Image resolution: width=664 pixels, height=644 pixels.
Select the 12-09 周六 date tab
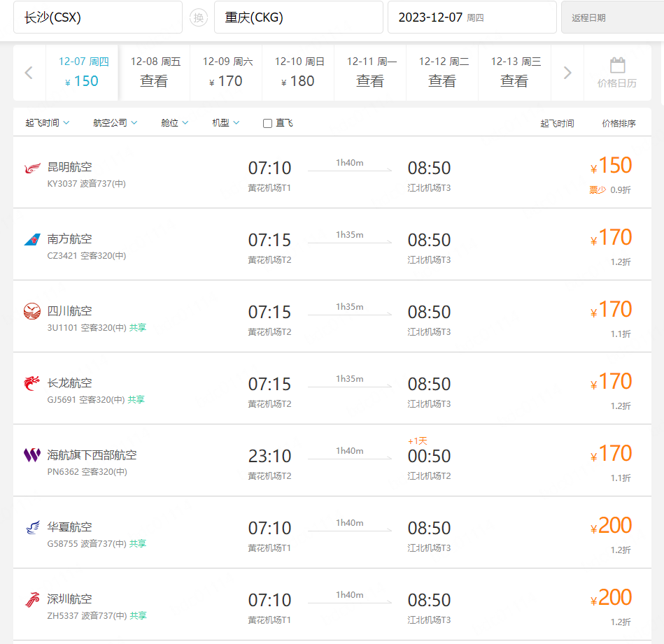[x=226, y=73]
